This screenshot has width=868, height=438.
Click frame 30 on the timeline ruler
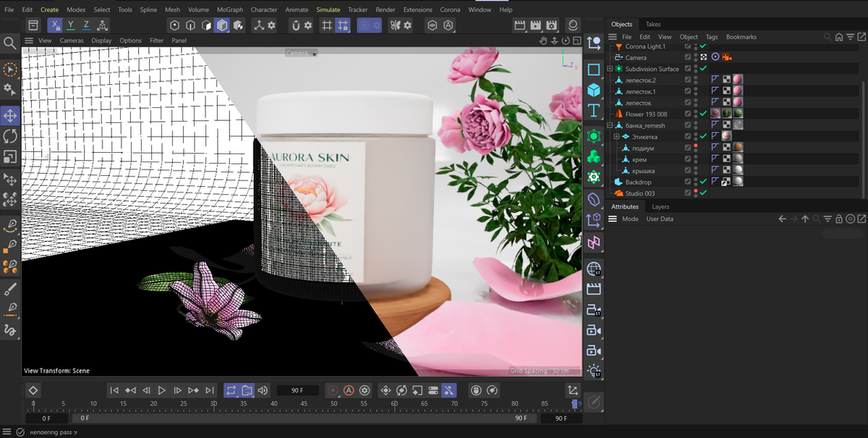pos(213,404)
